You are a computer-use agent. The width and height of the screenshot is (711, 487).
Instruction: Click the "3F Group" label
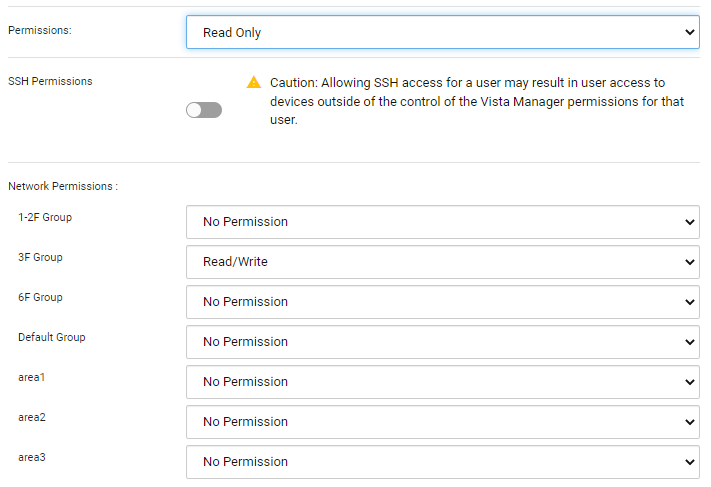tap(40, 257)
